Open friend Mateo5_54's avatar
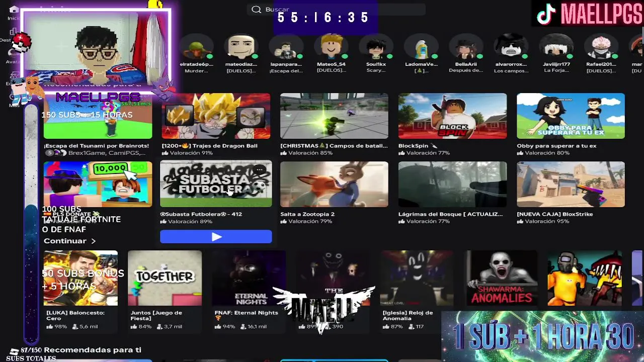 coord(331,48)
